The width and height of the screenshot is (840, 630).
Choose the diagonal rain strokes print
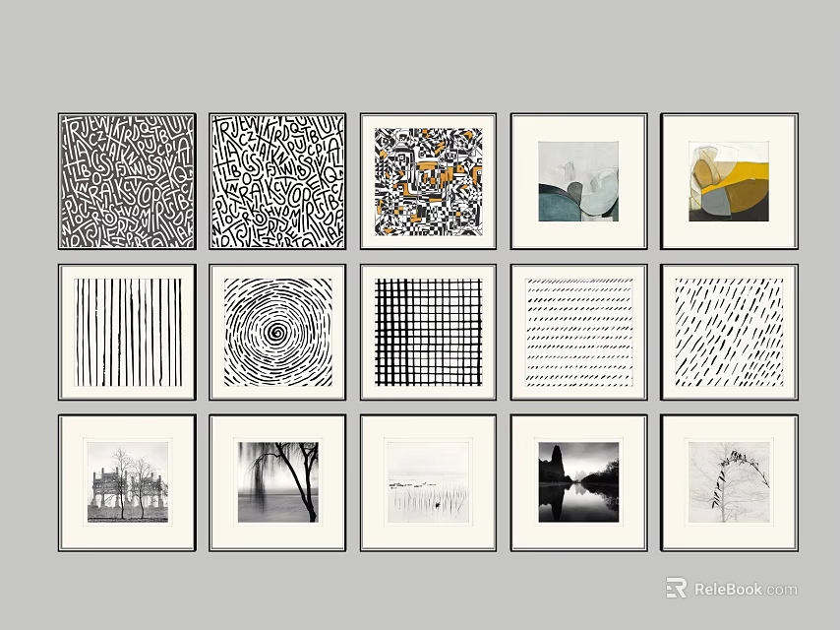[729, 332]
